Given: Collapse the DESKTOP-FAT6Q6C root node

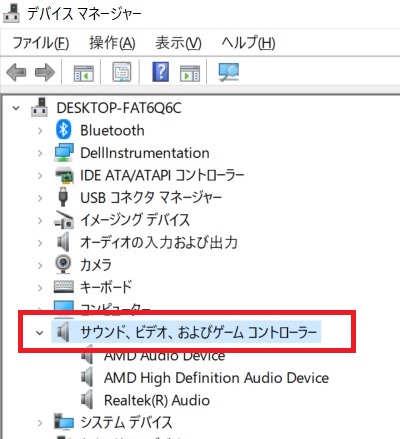Looking at the screenshot, I should click(x=16, y=108).
